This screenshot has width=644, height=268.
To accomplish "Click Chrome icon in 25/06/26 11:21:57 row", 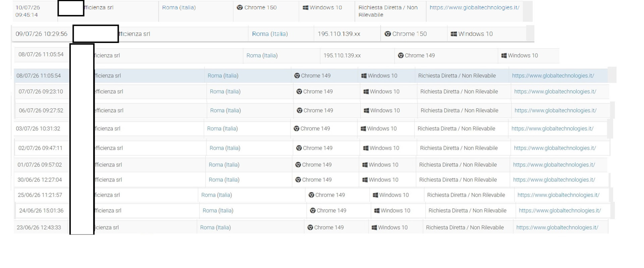I will [x=311, y=195].
